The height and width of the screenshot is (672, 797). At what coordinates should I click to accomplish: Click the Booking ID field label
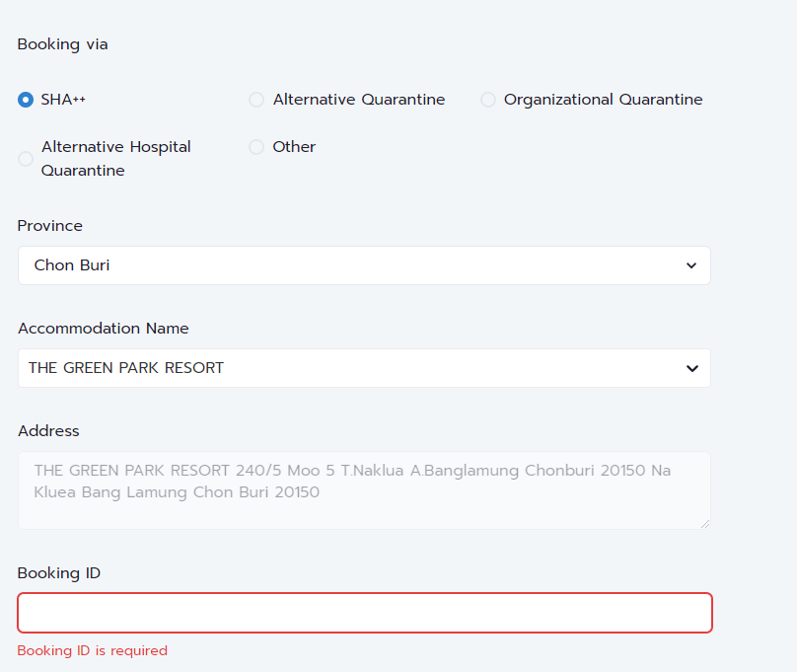pos(59,573)
